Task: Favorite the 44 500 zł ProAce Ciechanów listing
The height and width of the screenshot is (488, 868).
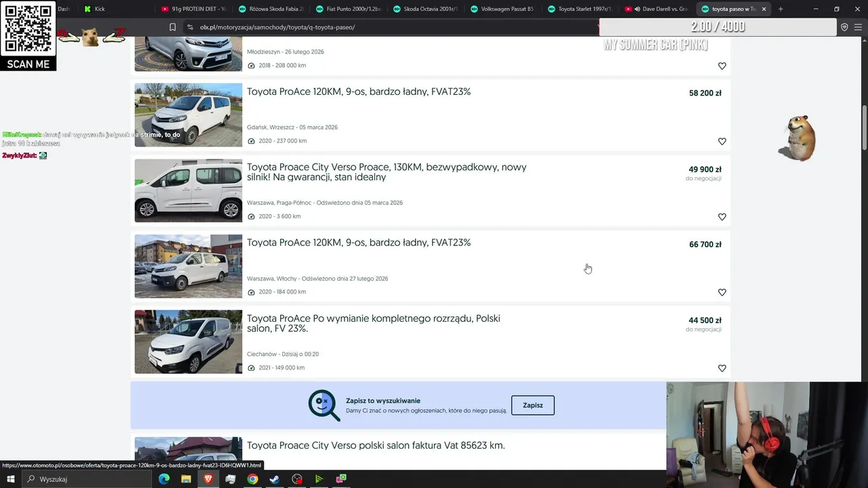Action: pyautogui.click(x=722, y=368)
